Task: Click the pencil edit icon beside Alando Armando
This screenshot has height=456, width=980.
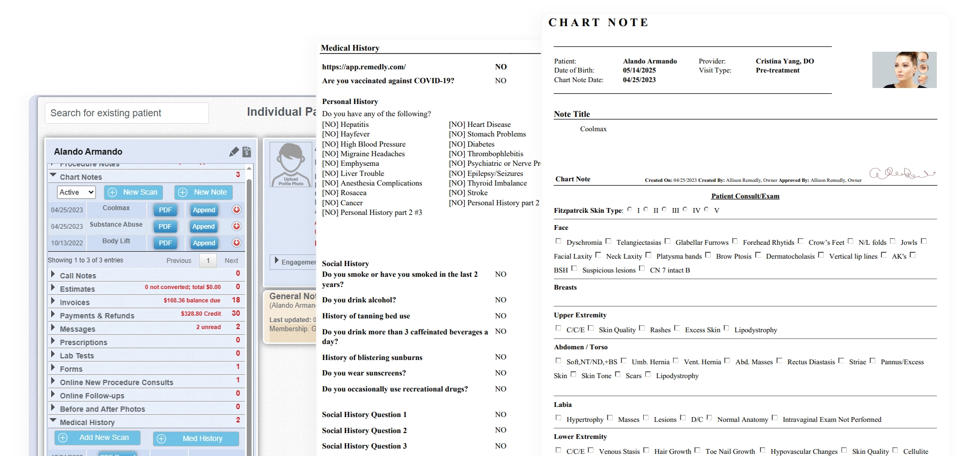Action: tap(233, 152)
